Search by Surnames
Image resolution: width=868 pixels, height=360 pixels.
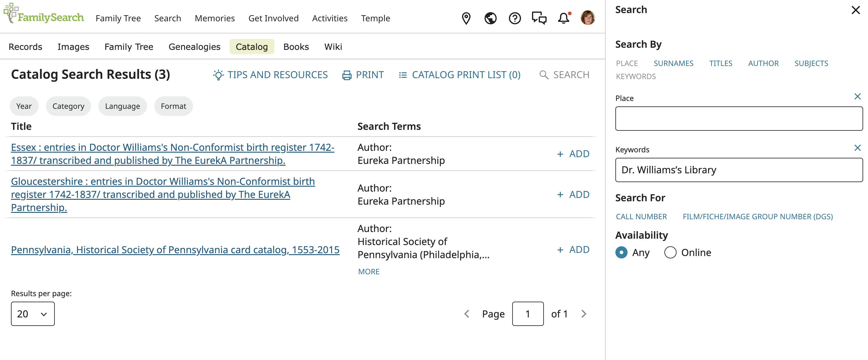(673, 63)
